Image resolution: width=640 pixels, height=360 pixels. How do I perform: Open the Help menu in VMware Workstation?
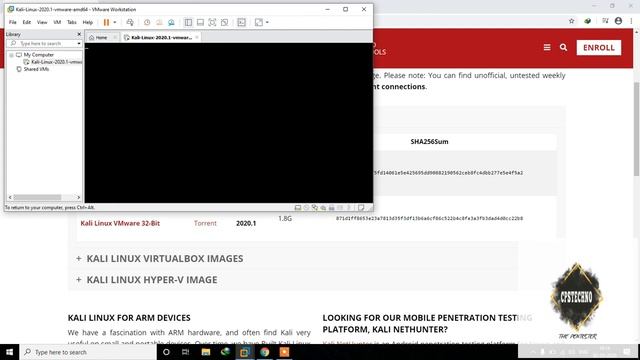[x=88, y=22]
